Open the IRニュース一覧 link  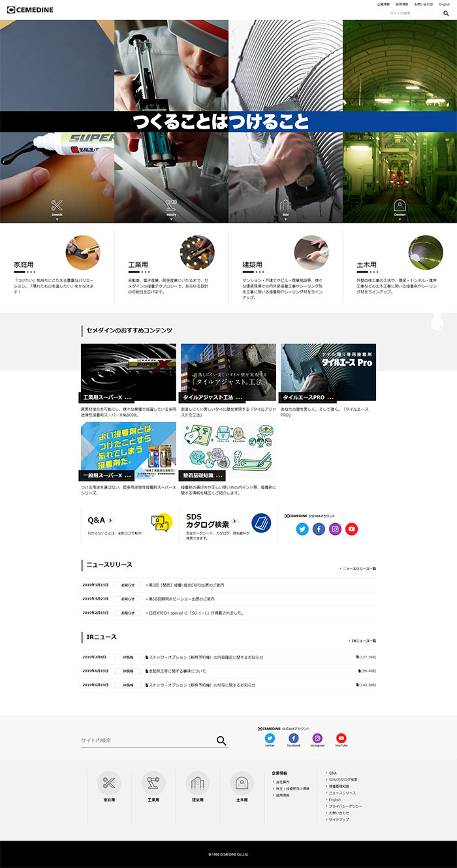(x=362, y=641)
